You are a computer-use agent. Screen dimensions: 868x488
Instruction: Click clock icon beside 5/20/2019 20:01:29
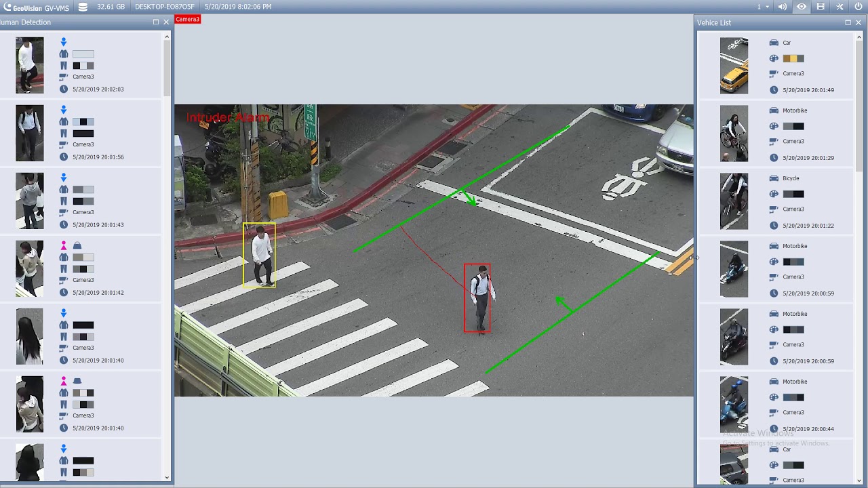point(774,157)
